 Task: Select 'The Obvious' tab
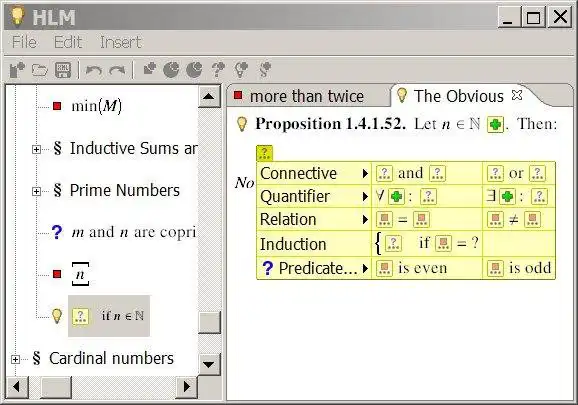click(x=458, y=96)
